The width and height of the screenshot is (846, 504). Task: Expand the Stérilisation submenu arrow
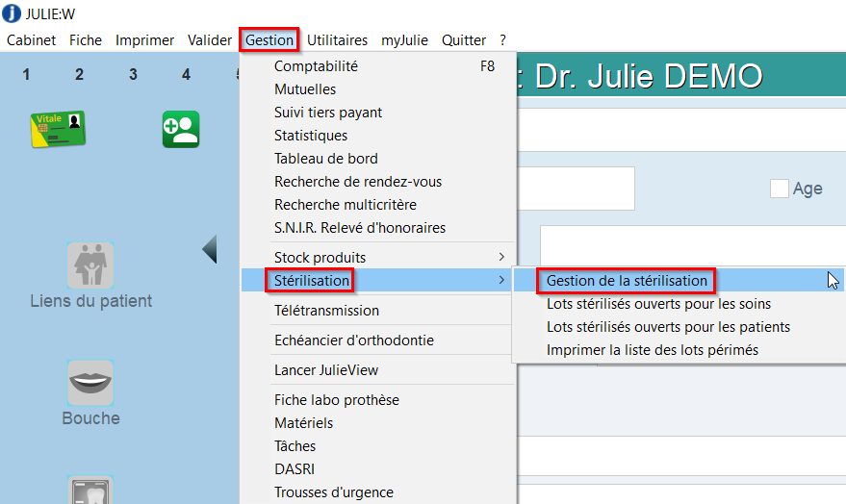pos(501,280)
